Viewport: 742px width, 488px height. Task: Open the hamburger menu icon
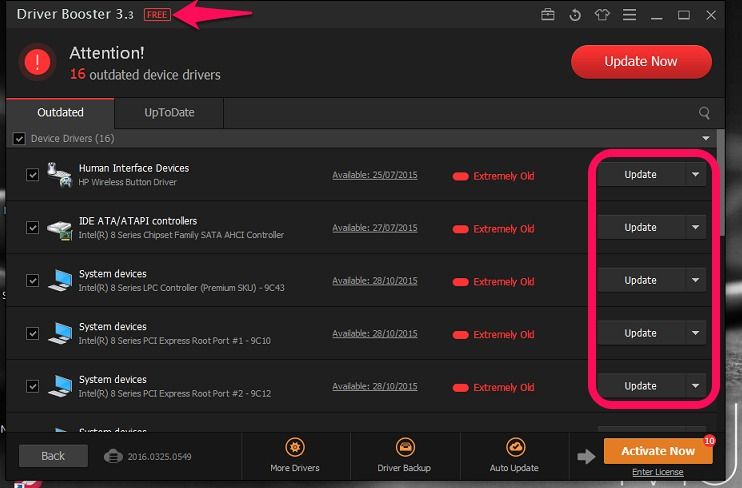click(x=629, y=15)
